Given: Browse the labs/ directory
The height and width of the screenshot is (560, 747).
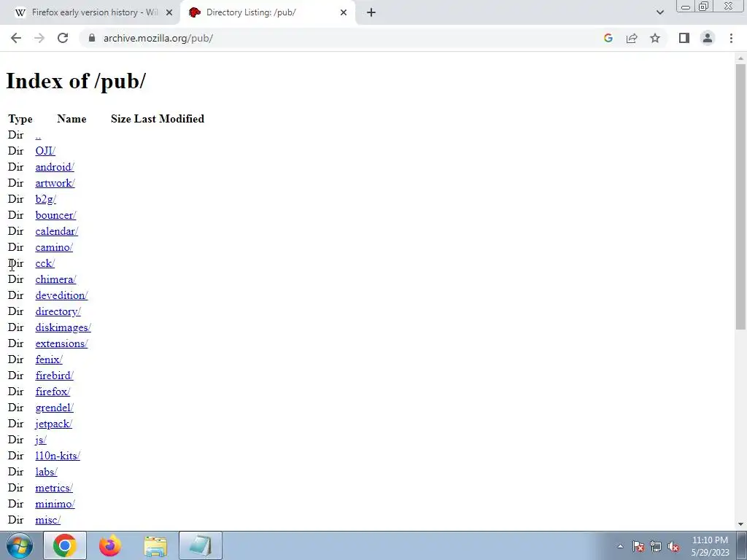Looking at the screenshot, I should pos(46,472).
